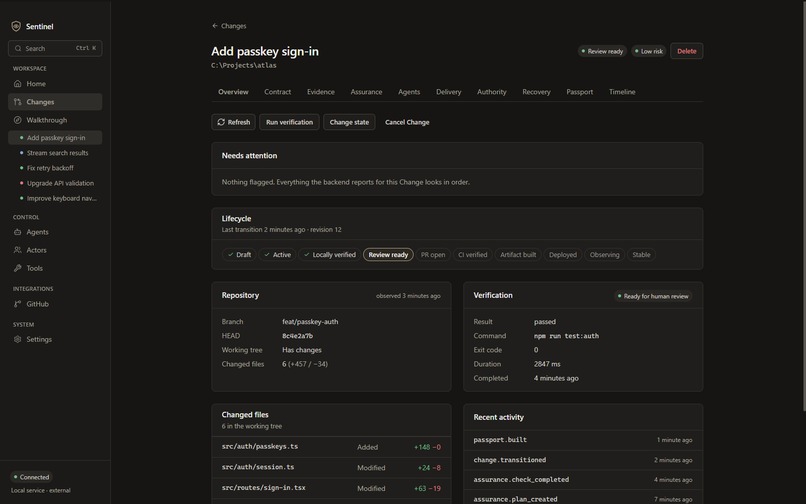
Task: Click the Settings gear icon
Action: point(17,339)
